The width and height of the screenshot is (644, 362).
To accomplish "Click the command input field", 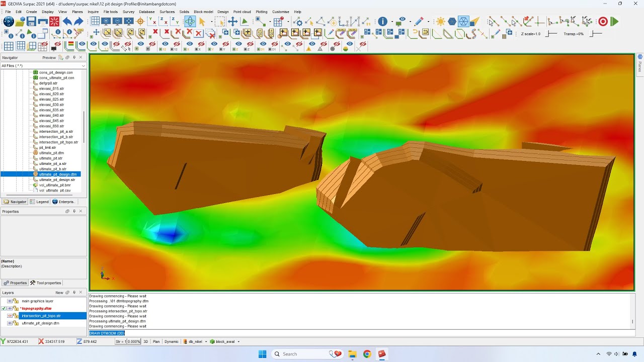I will (362, 333).
